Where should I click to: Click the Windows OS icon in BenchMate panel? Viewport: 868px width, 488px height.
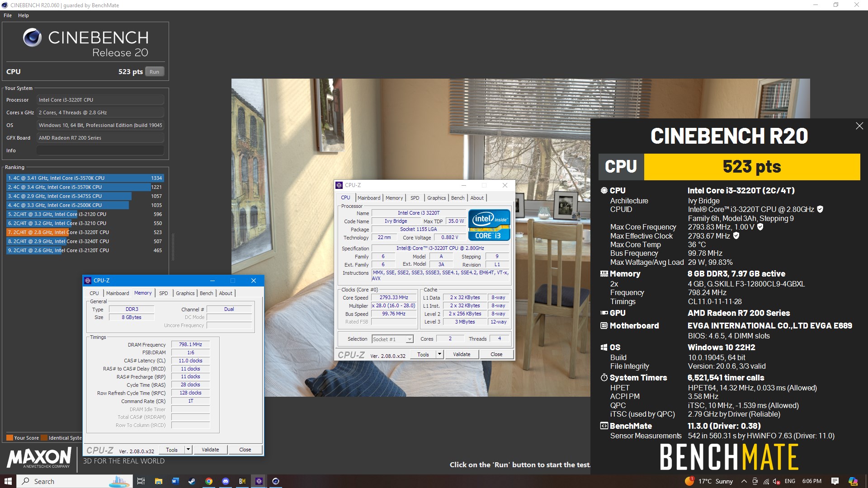(x=604, y=347)
